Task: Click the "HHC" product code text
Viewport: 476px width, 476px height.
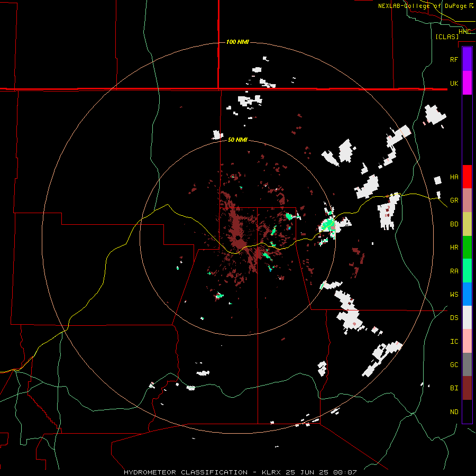Action: pyautogui.click(x=464, y=32)
